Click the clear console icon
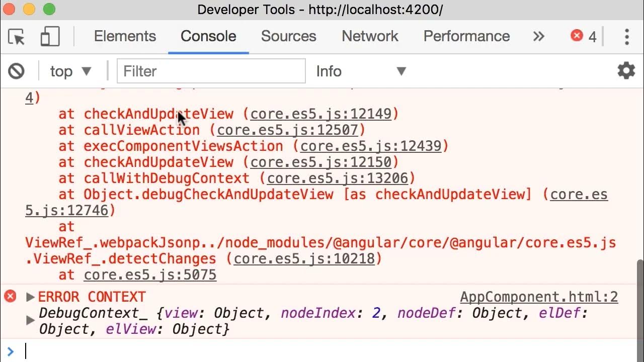 [16, 71]
